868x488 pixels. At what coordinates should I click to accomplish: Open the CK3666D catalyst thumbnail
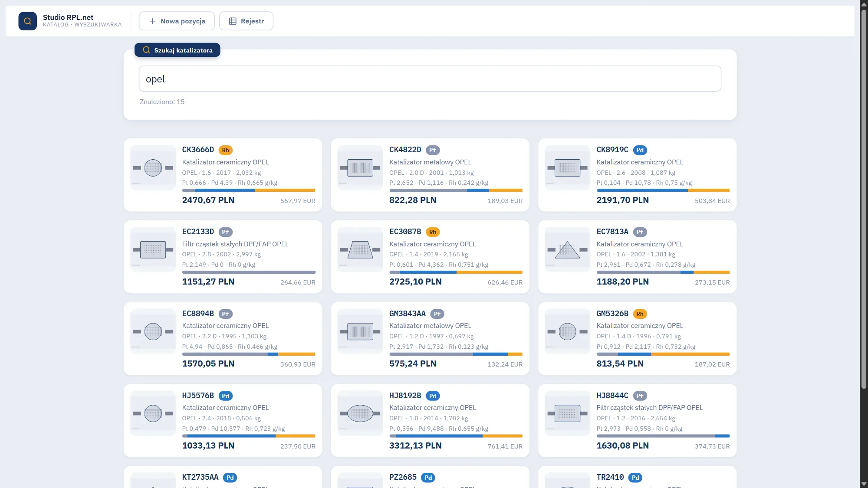coord(153,167)
